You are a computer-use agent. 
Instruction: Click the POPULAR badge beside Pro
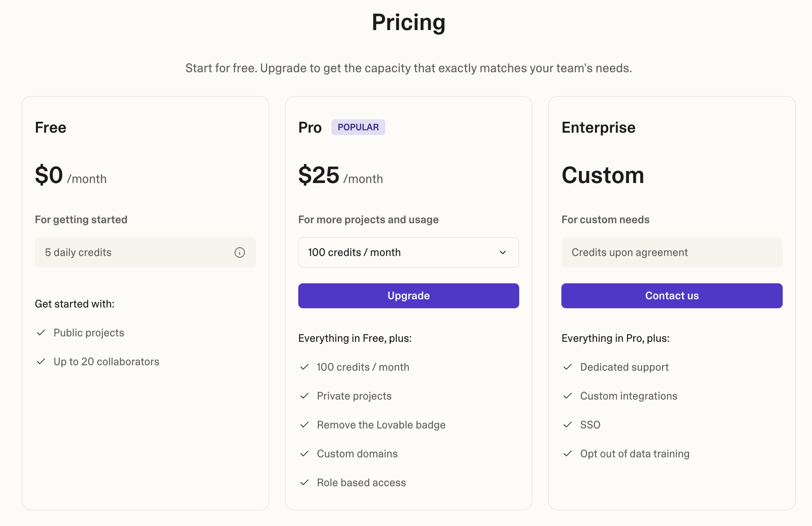(x=358, y=127)
